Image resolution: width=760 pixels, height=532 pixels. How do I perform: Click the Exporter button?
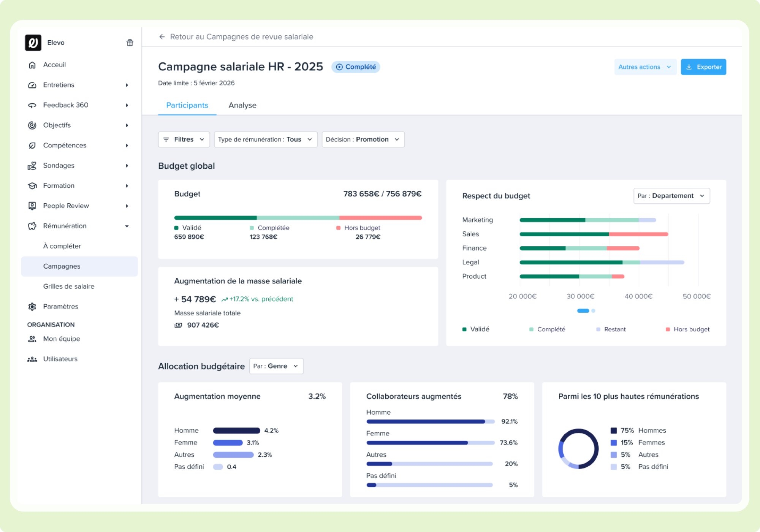point(703,67)
